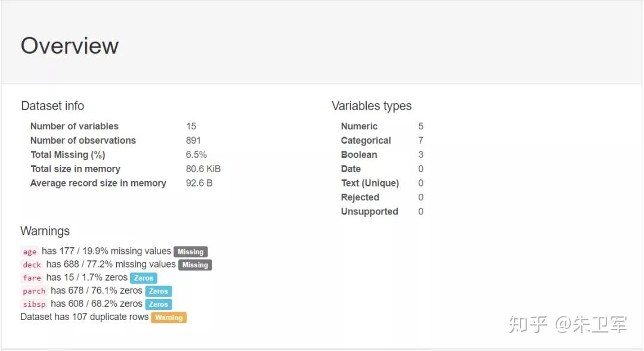Click the Variables types heading
This screenshot has width=644, height=351.
coord(371,106)
